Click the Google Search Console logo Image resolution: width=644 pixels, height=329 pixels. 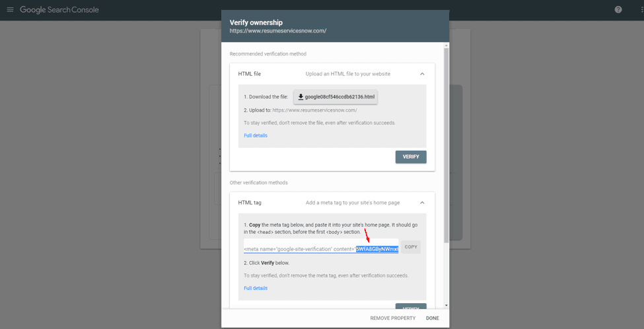point(59,9)
